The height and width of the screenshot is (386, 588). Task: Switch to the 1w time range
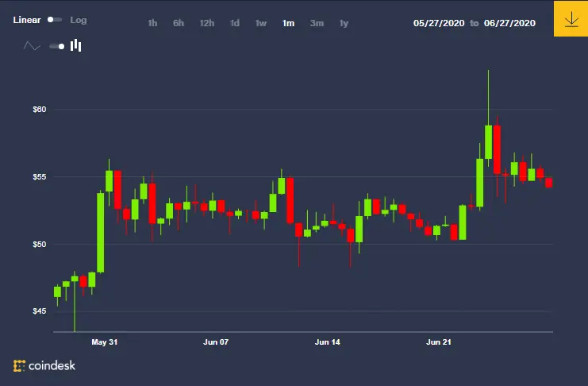click(261, 23)
